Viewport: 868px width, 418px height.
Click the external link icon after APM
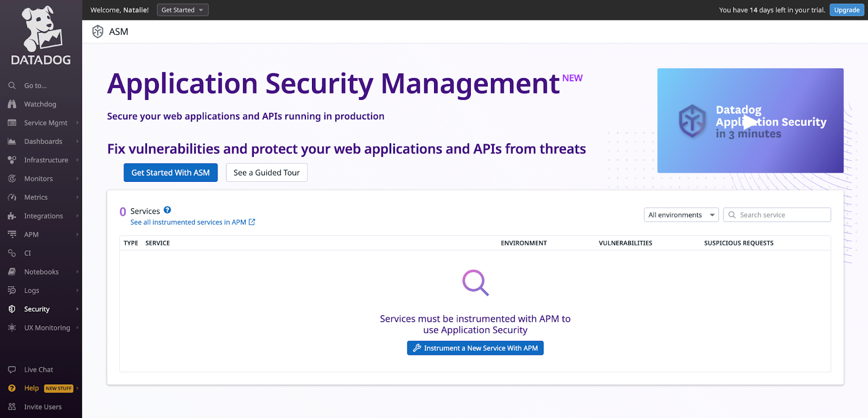click(x=252, y=222)
